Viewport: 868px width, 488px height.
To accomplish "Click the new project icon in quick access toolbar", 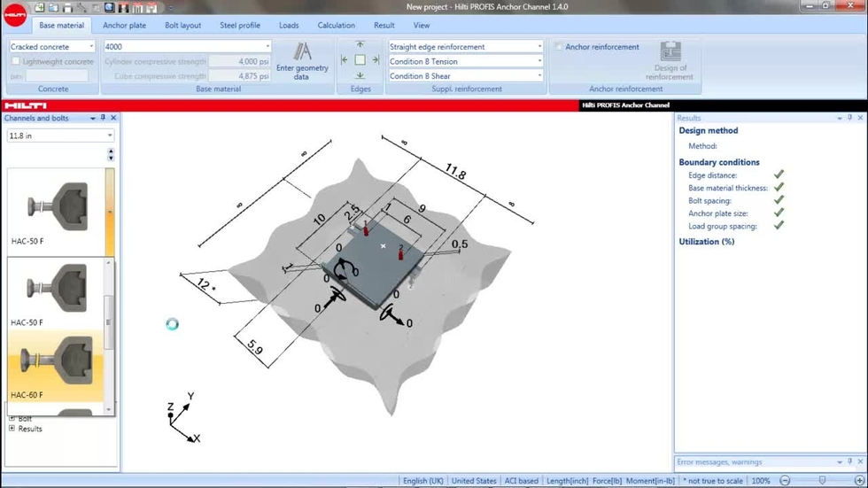I will point(39,8).
